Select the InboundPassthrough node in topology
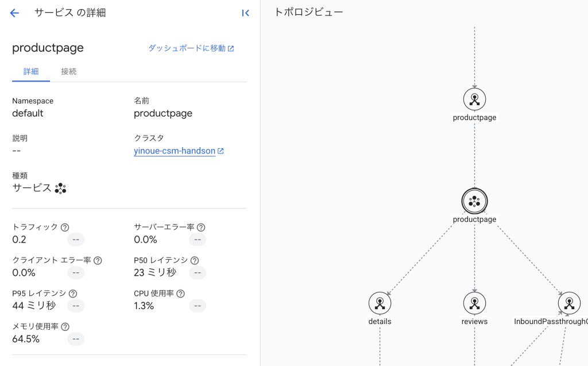Screen dimensions: 588x366 click(568, 303)
